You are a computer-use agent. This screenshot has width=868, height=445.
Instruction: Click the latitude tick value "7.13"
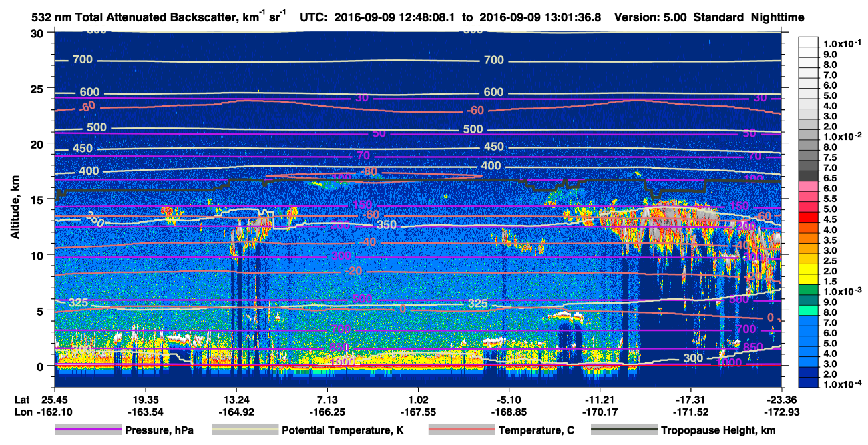tap(327, 400)
